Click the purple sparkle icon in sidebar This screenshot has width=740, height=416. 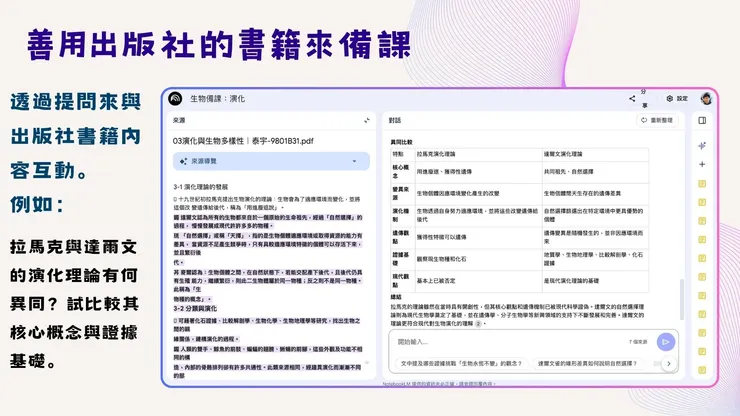click(702, 145)
